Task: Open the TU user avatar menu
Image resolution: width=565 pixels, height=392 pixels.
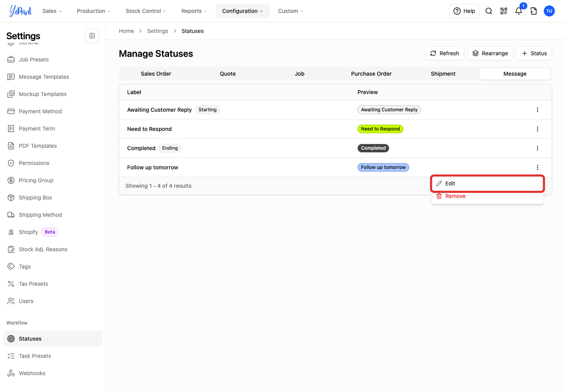Action: click(x=549, y=11)
